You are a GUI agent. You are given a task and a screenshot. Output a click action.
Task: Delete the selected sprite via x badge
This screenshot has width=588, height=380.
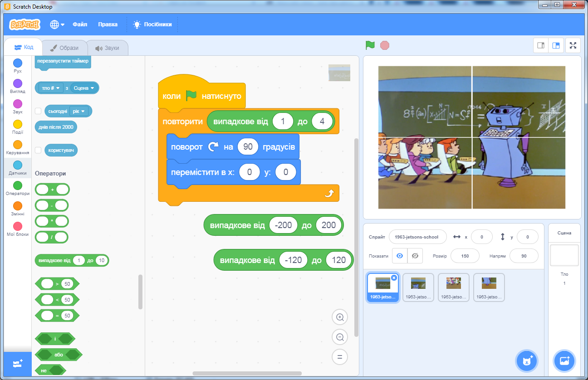click(x=394, y=278)
